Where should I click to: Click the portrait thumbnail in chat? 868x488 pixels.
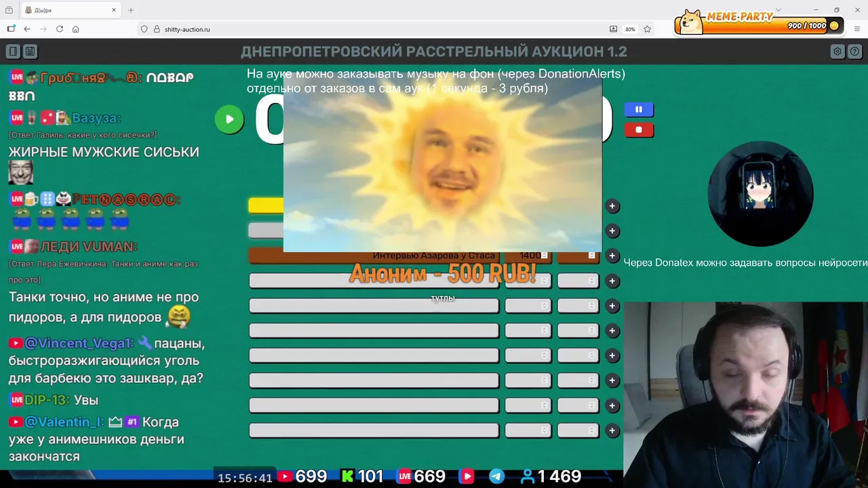click(21, 172)
